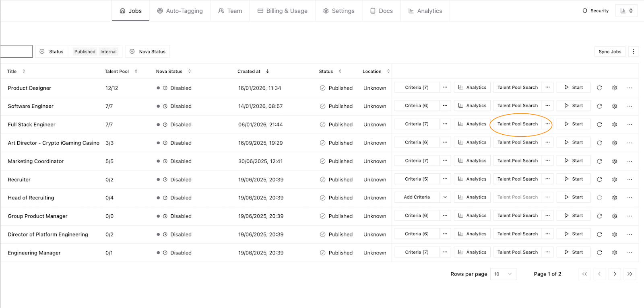Viewport: 644px width, 308px height.
Task: Click the vertical three-dot menu beside Sync Jobs
Action: click(x=634, y=51)
